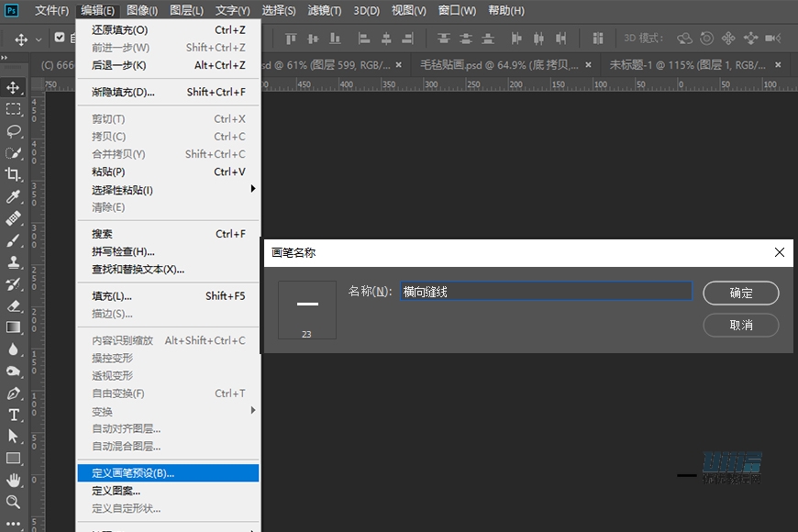Choose 定义图案 menu entry
The image size is (798, 532).
point(168,491)
